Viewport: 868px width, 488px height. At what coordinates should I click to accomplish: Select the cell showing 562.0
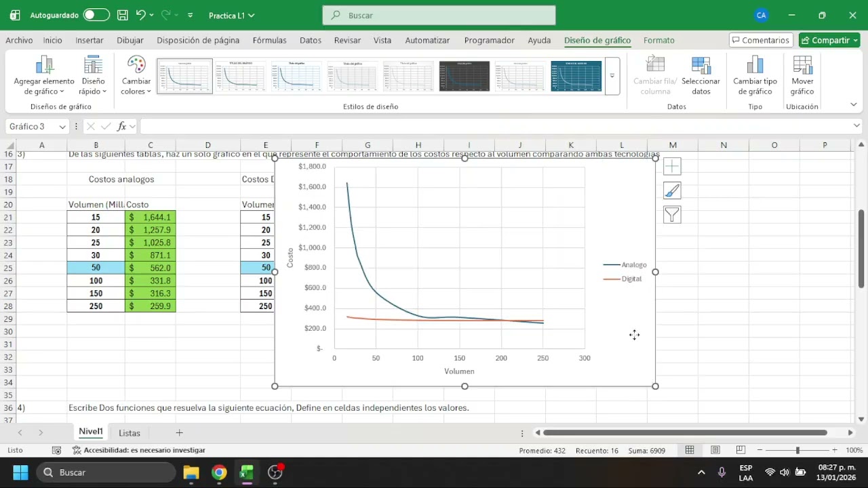[x=150, y=268]
